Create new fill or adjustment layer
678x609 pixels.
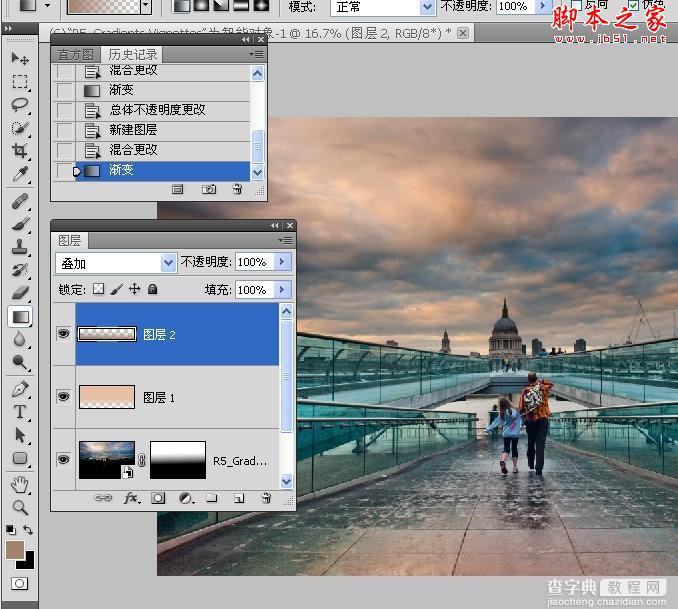[x=186, y=498]
